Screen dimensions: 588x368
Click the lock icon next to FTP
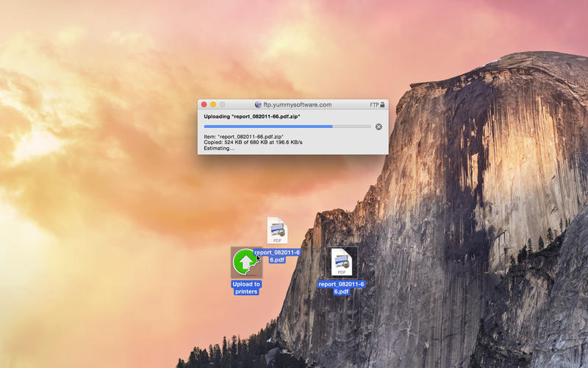coord(383,105)
